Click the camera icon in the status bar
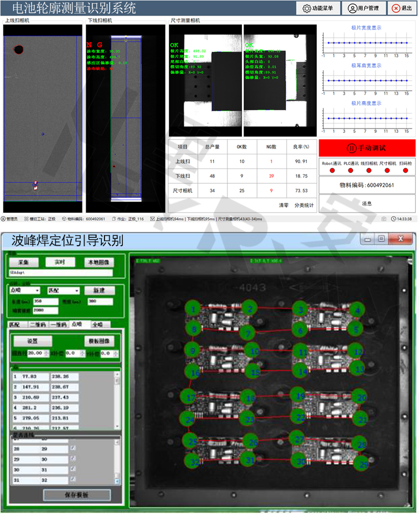The height and width of the screenshot is (525, 420). pyautogui.click(x=384, y=219)
